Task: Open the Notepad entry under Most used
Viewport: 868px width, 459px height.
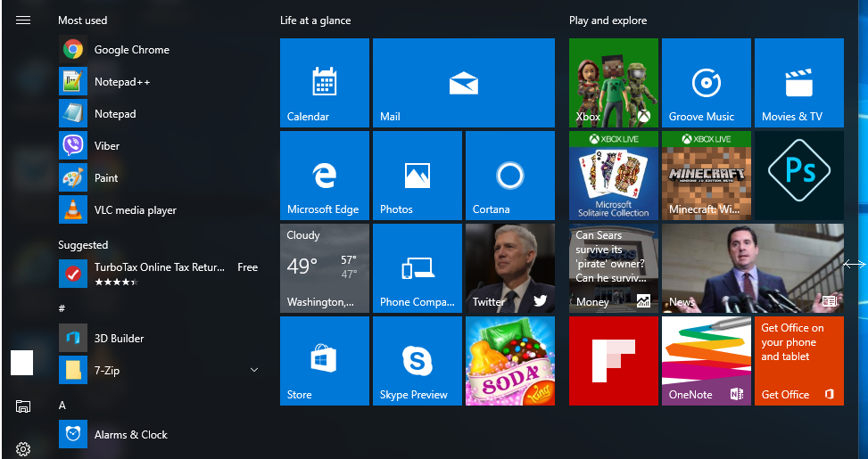Action: click(x=160, y=114)
